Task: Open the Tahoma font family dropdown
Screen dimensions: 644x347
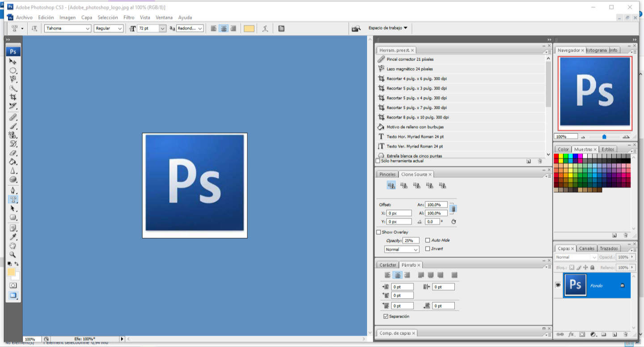Action: pyautogui.click(x=88, y=28)
